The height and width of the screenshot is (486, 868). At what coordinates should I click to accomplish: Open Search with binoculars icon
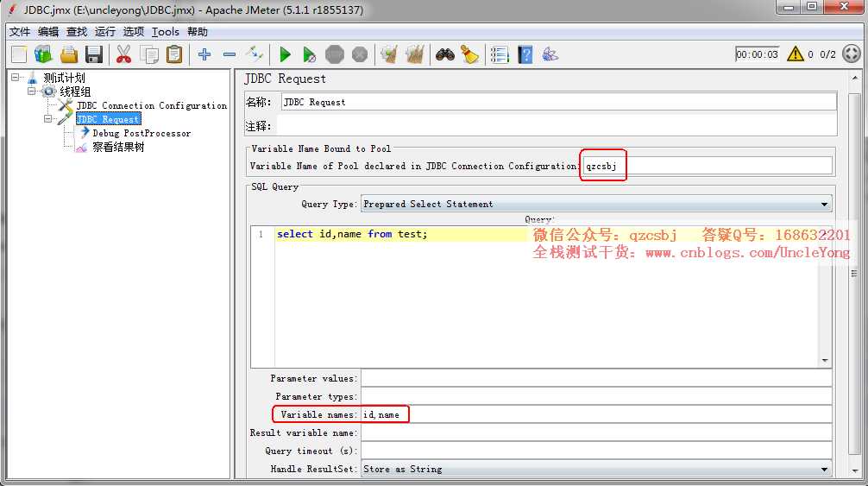click(445, 54)
